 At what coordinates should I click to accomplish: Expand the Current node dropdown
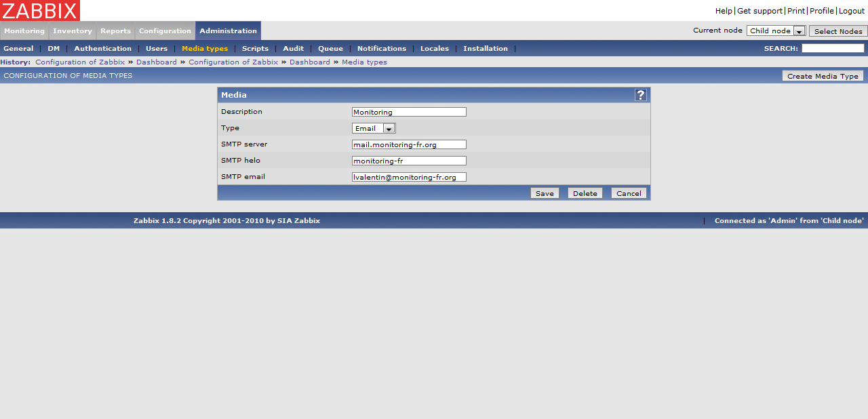(776, 31)
